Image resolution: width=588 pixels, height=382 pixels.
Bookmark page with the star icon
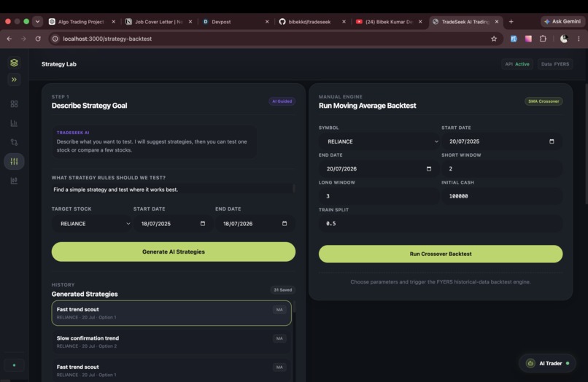(x=494, y=39)
